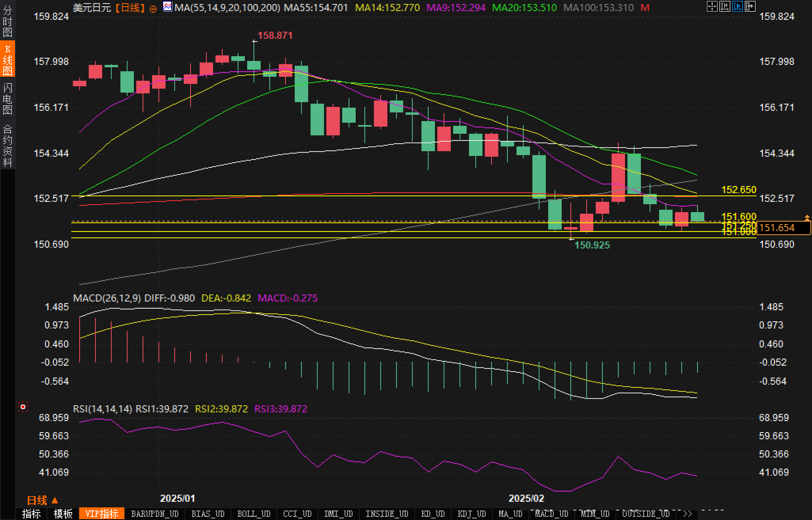Click the 2025/01 date label on time axis
This screenshot has width=812, height=520.
coord(177,498)
